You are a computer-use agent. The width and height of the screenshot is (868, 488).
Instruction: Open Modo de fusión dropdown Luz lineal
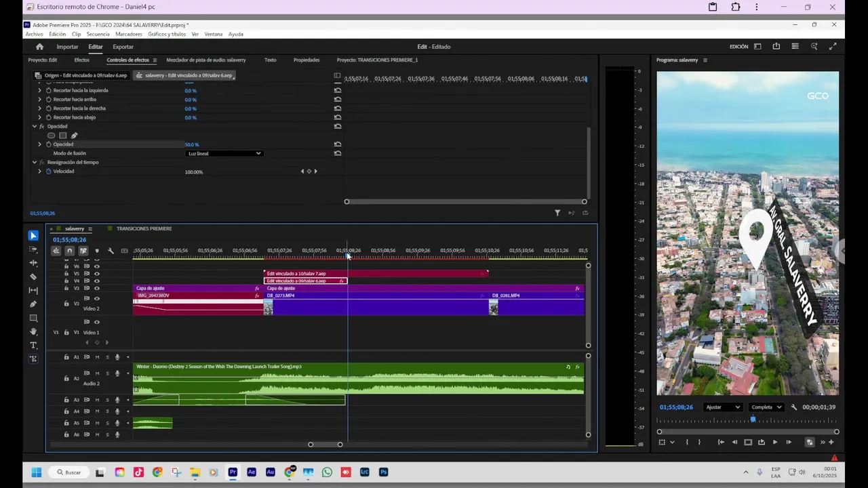tap(224, 153)
